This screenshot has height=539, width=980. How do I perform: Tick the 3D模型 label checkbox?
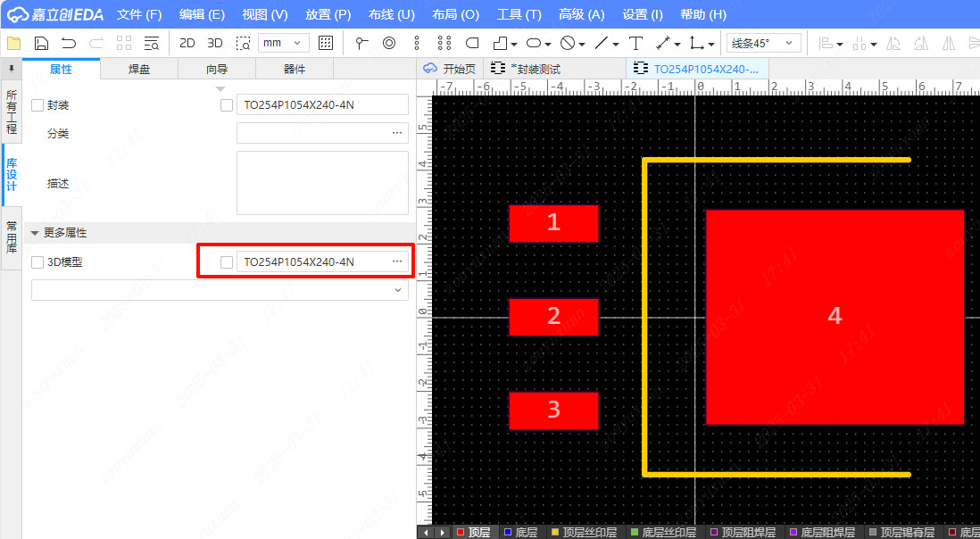pos(37,262)
